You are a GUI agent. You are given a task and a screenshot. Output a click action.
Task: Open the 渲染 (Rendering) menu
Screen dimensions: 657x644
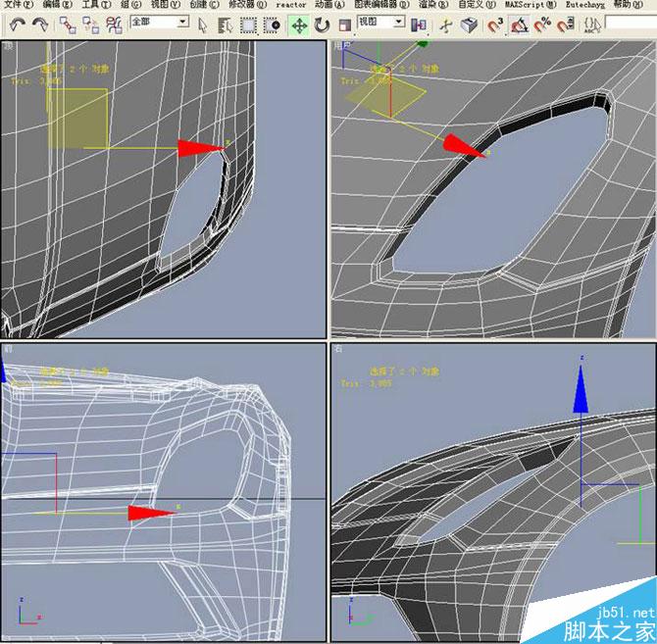[433, 5]
